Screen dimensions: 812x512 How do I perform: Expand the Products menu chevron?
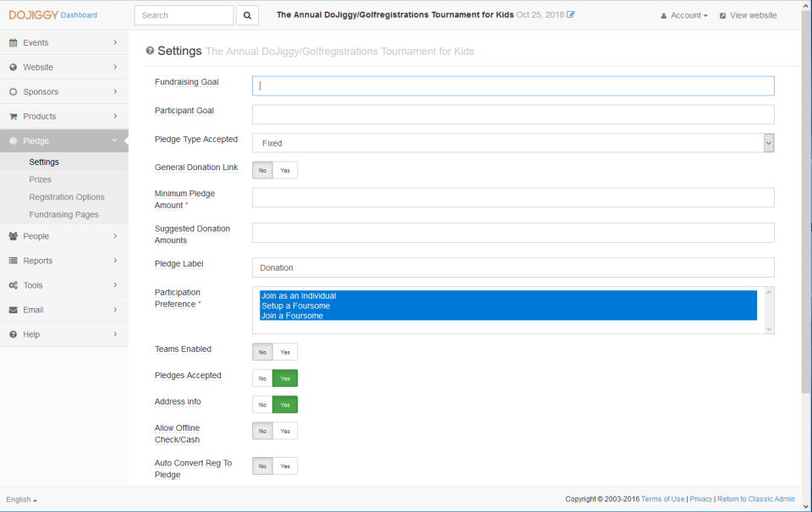point(115,116)
